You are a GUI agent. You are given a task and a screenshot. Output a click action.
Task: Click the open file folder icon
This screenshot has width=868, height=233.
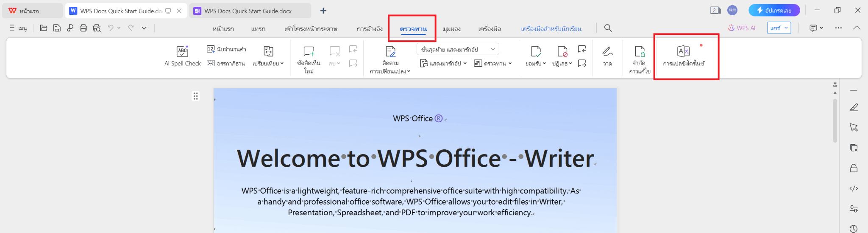43,28
